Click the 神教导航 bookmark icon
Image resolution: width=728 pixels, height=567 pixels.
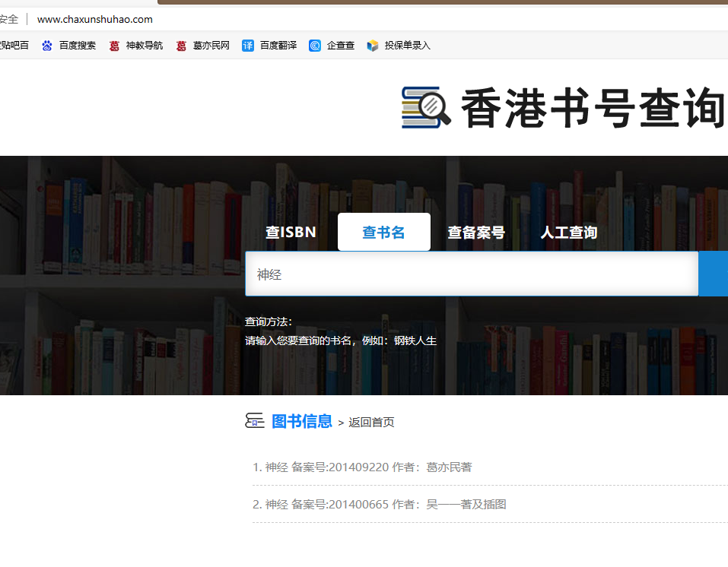coord(114,46)
